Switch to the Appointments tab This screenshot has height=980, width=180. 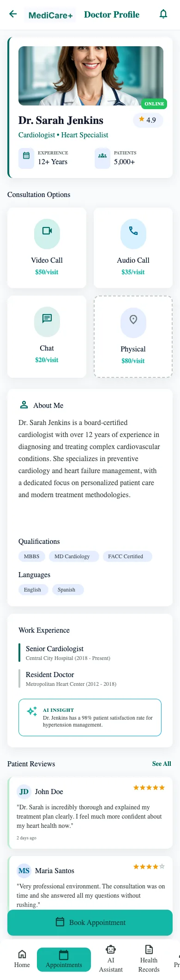[x=64, y=959]
